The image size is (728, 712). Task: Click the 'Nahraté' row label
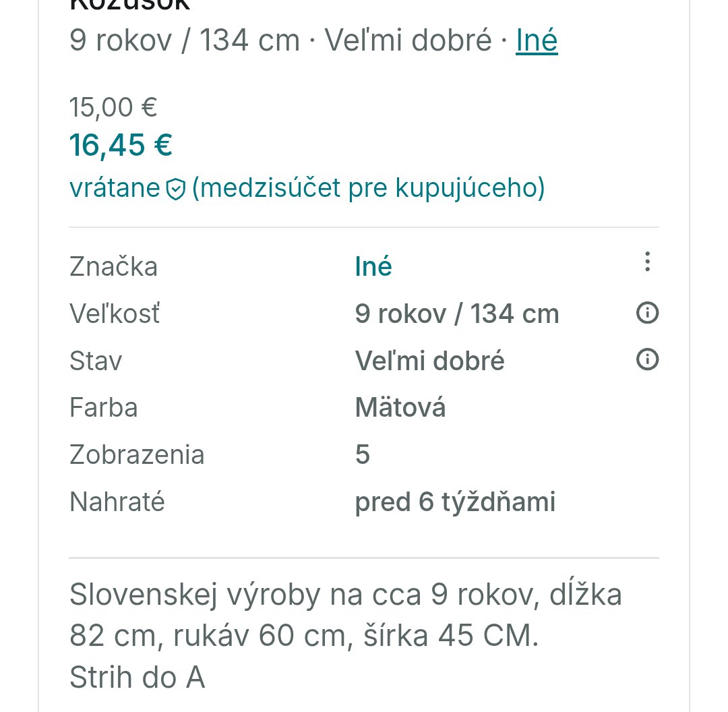[x=117, y=502]
